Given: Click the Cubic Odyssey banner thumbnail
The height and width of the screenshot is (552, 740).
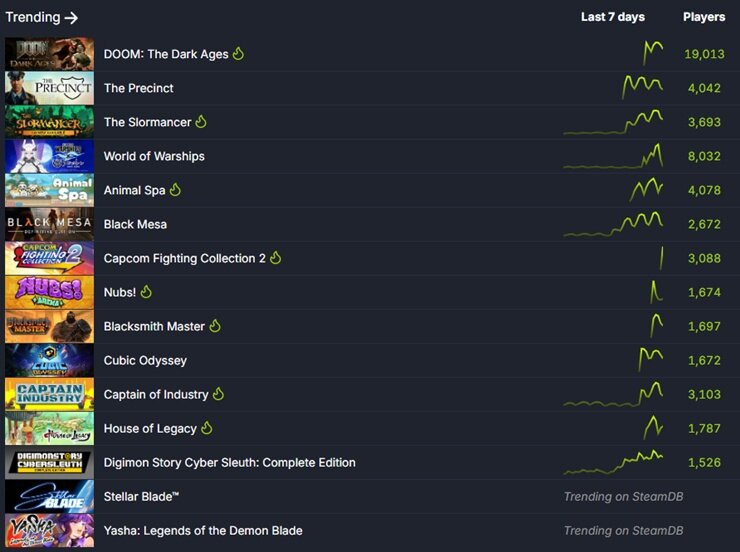Looking at the screenshot, I should click(50, 360).
